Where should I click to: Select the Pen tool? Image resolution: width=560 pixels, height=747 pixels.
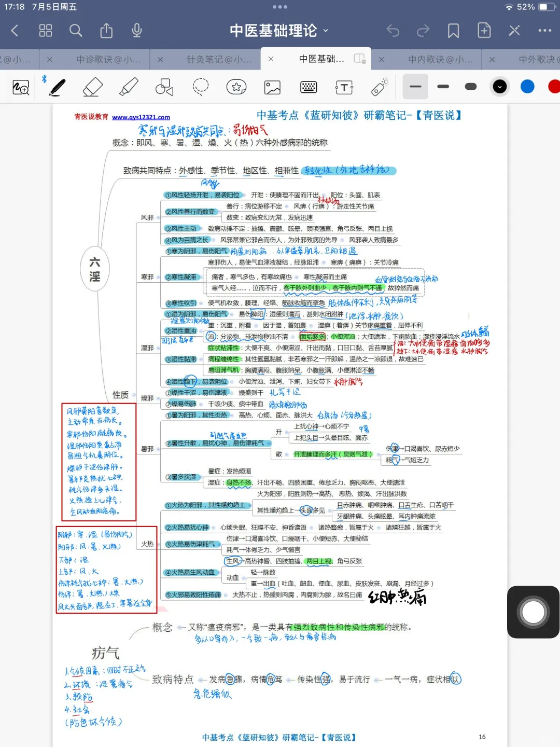coord(57,87)
